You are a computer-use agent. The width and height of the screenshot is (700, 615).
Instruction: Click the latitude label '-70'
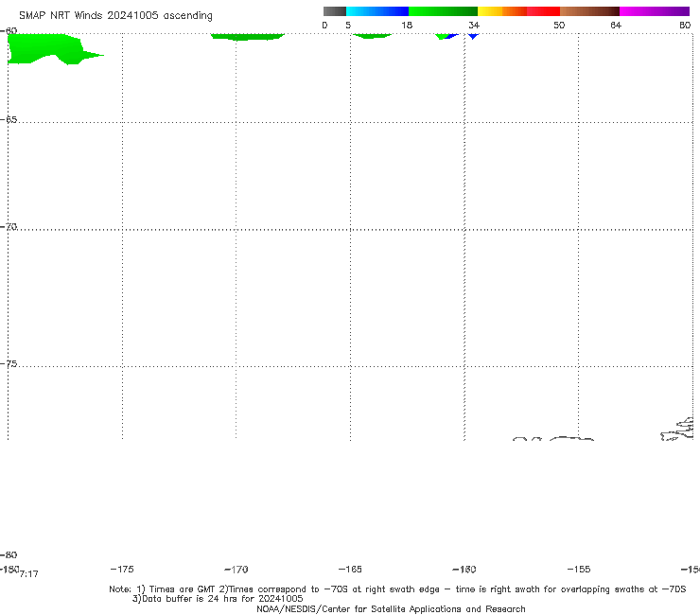9,227
